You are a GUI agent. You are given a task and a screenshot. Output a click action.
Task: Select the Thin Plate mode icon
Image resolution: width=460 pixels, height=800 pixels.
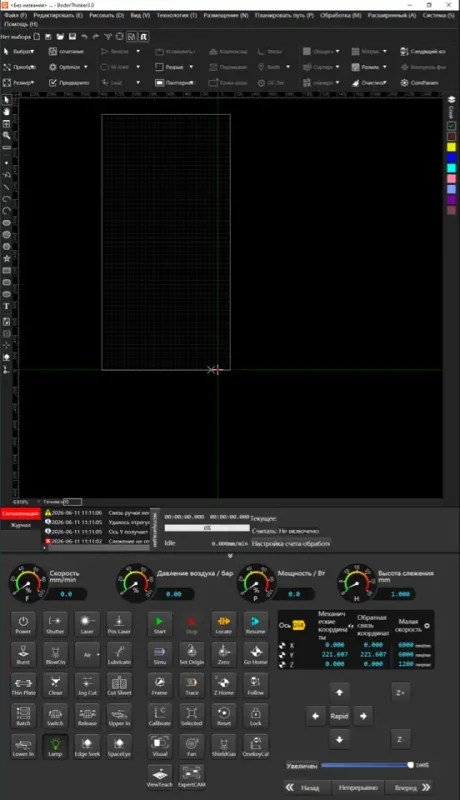[x=23, y=685]
